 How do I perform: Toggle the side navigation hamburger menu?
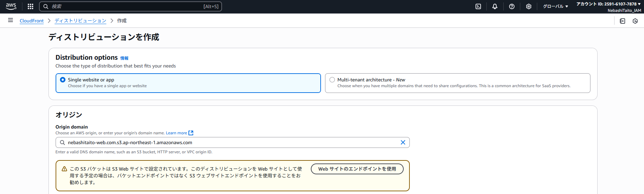(x=11, y=20)
